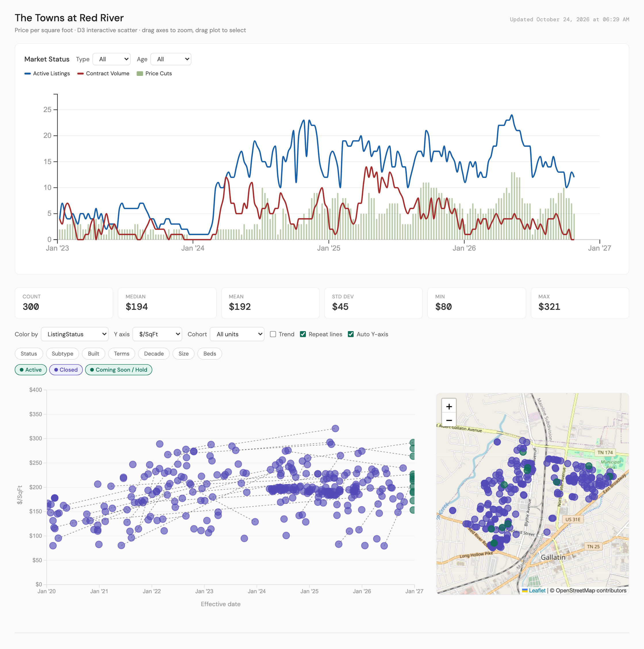The width and height of the screenshot is (644, 649).
Task: Open the Age dropdown in Market Status
Action: coord(171,59)
